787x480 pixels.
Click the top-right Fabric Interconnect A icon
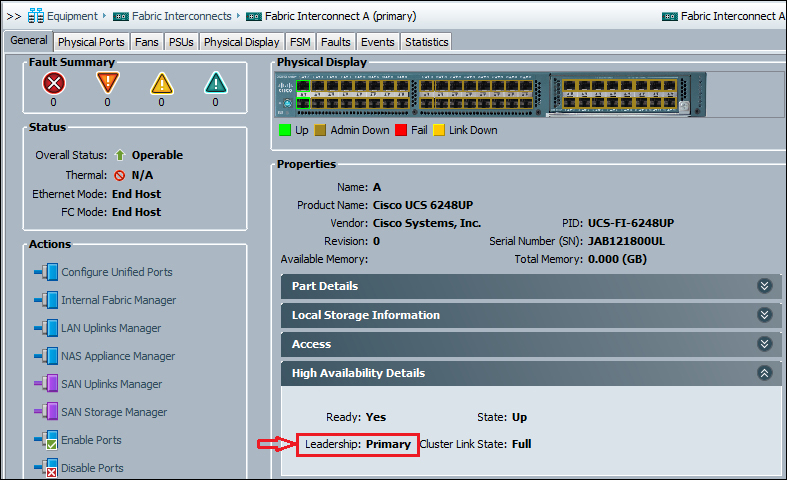tap(670, 17)
